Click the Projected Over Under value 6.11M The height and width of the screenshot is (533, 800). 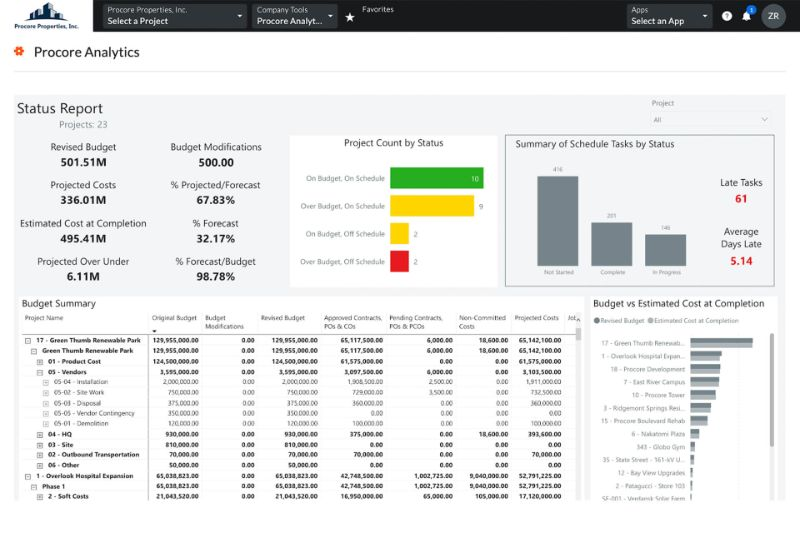coord(83,276)
